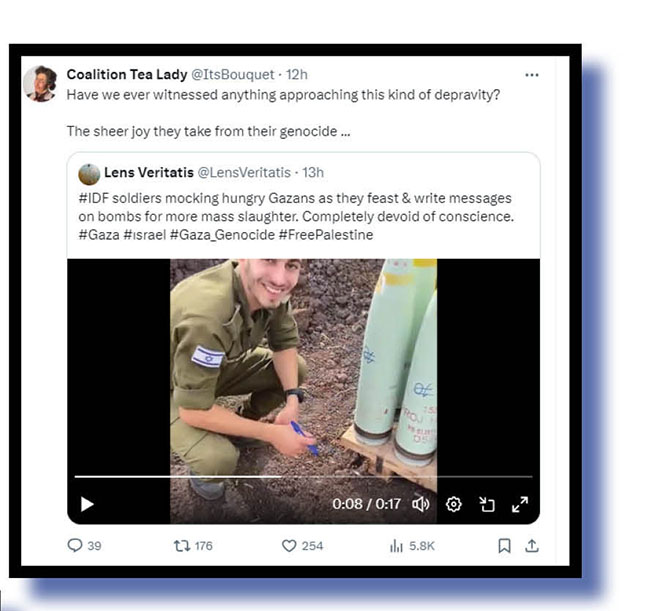
Task: Play the embedded video
Action: (x=87, y=504)
